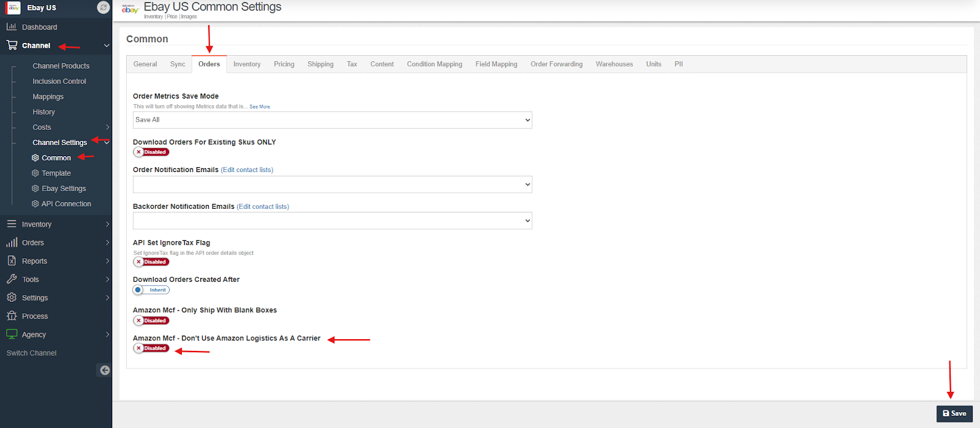Expand the Tools sidebar menu arrow
Image resolution: width=980 pixels, height=428 pixels.
click(x=107, y=279)
